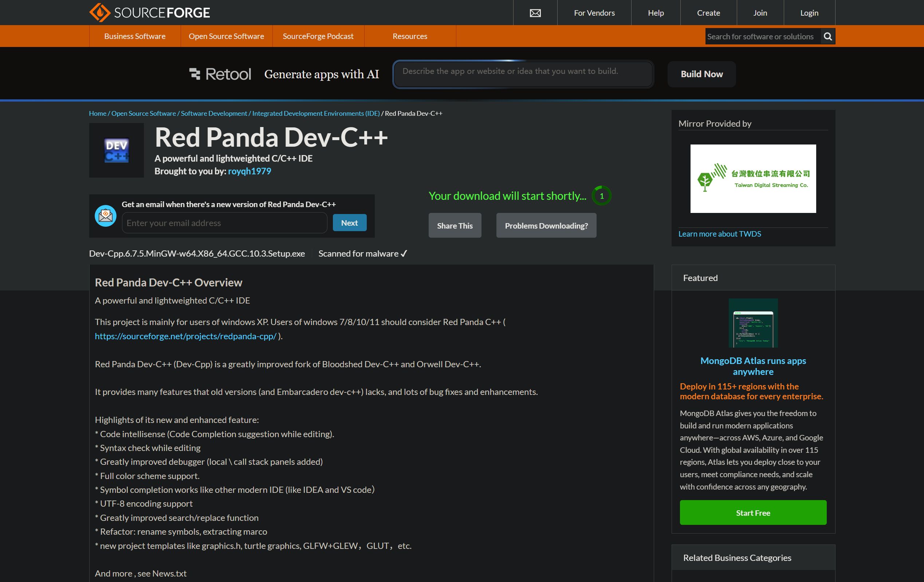Screen dimensions: 924x582
Task: Open the redpanda-cpp project link
Action: [x=186, y=336]
